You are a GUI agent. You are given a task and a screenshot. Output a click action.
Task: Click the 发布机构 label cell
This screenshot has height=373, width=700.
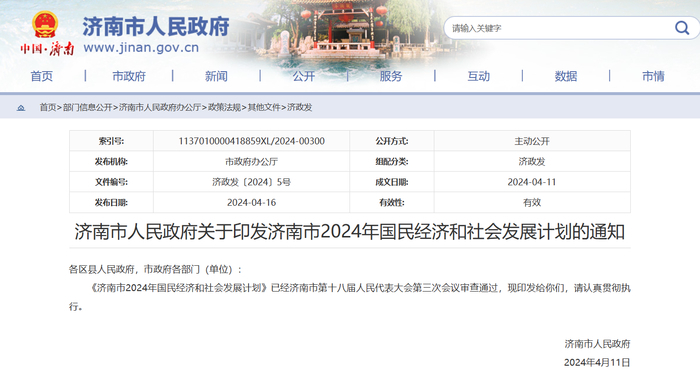(x=111, y=162)
